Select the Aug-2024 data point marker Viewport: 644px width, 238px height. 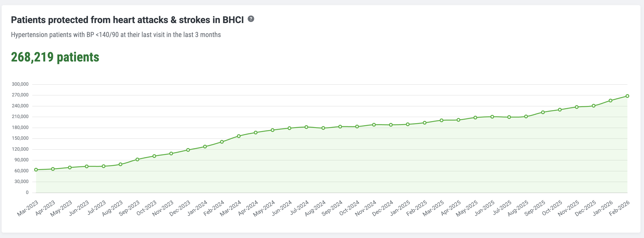(323, 128)
